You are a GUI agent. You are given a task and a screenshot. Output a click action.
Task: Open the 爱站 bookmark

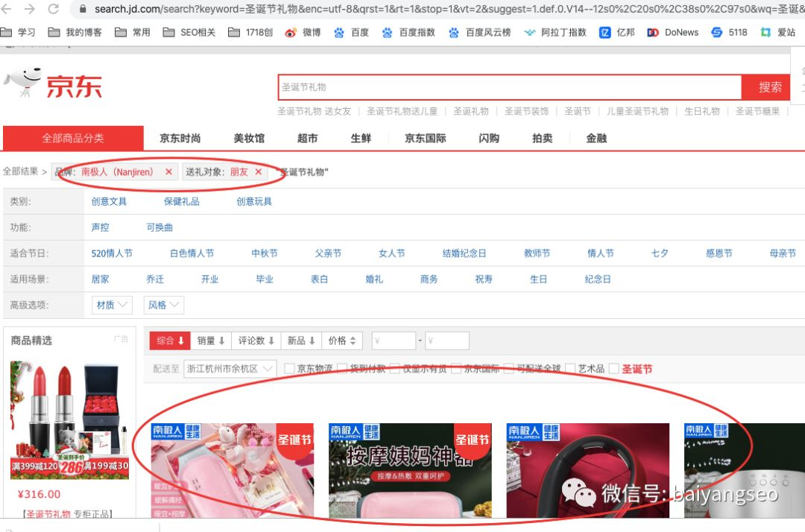[x=777, y=32]
